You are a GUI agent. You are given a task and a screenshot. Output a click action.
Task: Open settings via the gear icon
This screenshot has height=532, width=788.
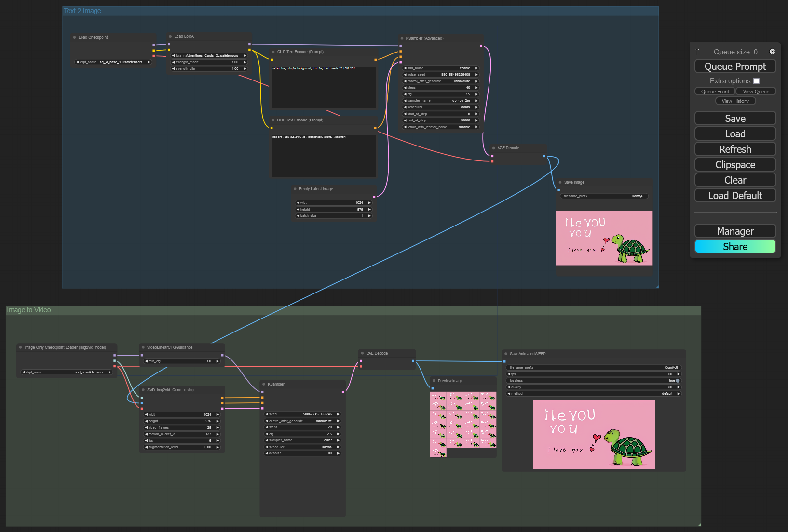point(772,52)
